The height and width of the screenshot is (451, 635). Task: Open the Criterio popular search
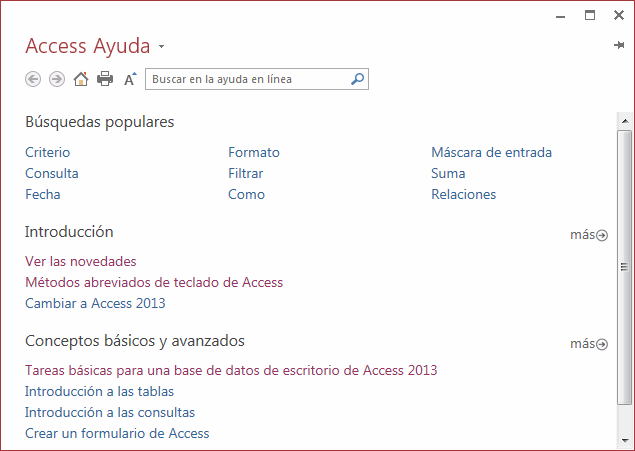[x=47, y=153]
